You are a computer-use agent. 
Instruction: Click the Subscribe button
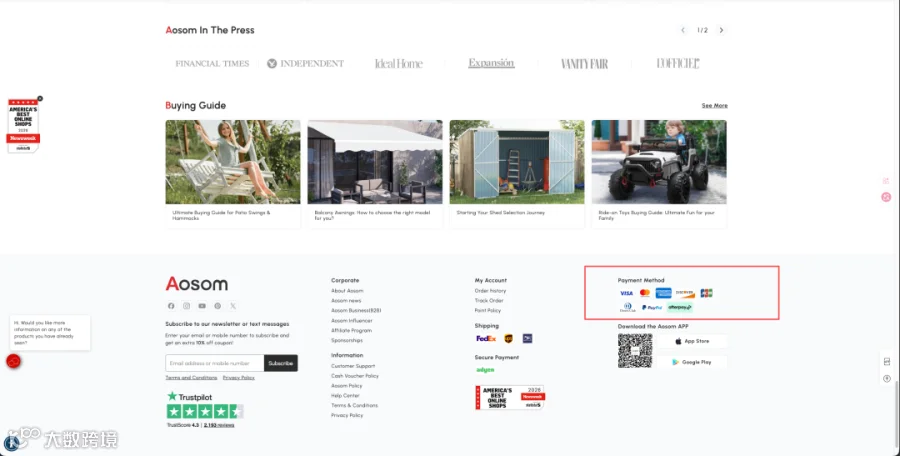(281, 364)
